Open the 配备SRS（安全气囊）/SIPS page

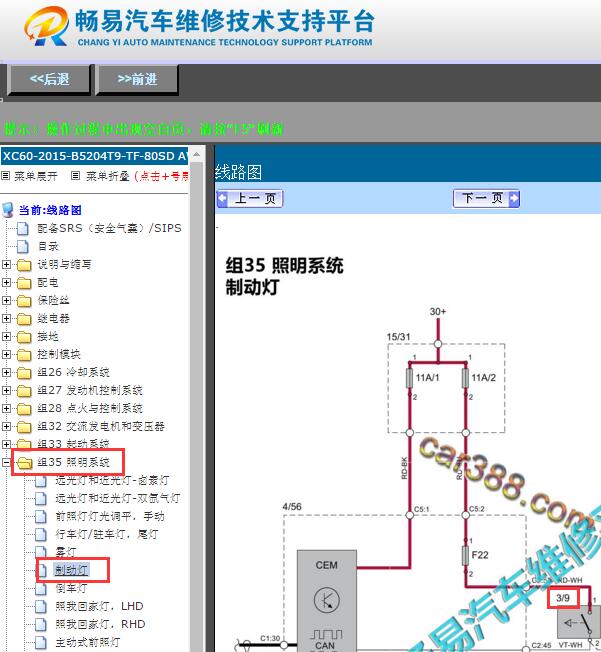click(109, 228)
